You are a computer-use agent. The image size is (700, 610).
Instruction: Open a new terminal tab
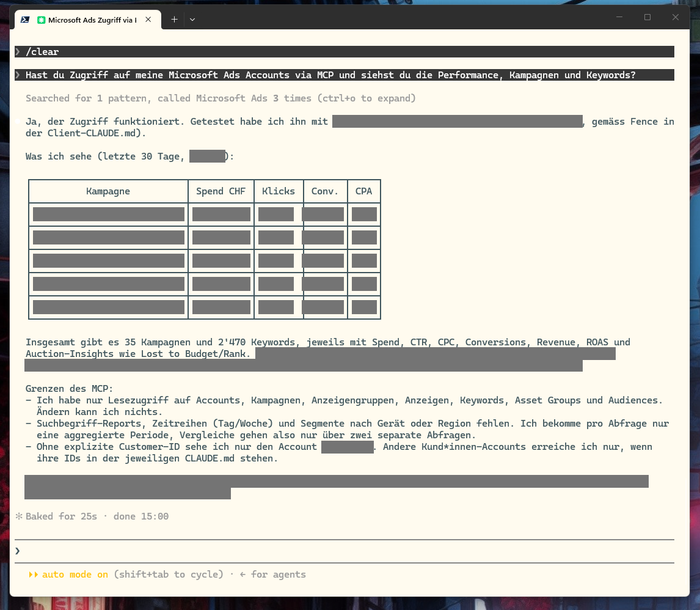(175, 20)
